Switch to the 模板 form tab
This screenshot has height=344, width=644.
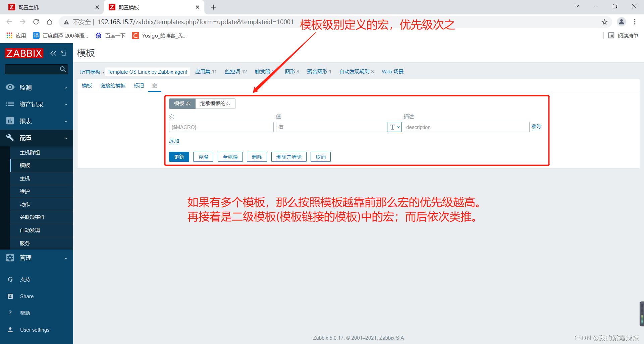[x=87, y=86]
